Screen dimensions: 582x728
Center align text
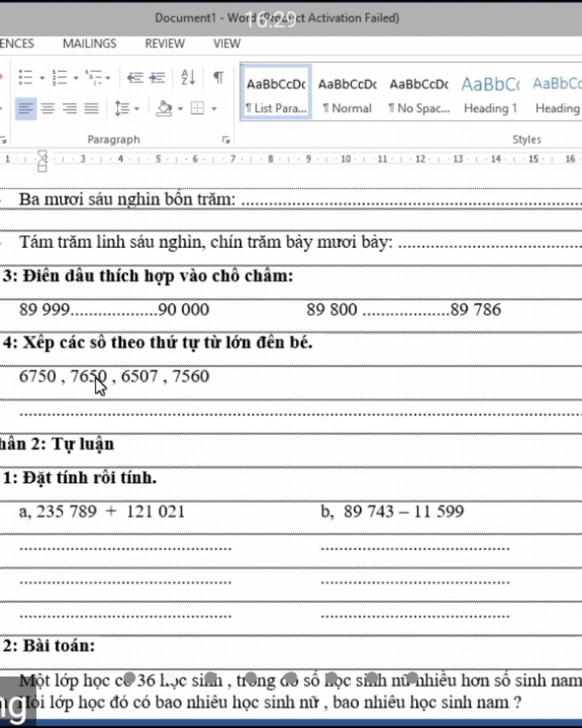(x=48, y=108)
